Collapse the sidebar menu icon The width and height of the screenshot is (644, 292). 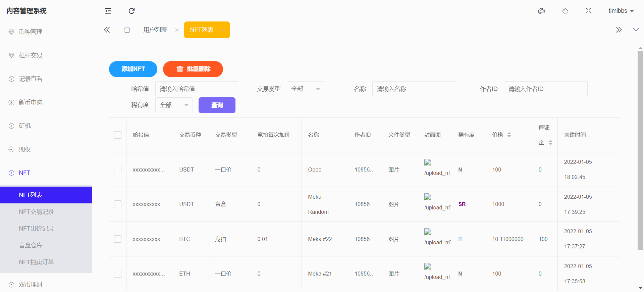(x=108, y=11)
